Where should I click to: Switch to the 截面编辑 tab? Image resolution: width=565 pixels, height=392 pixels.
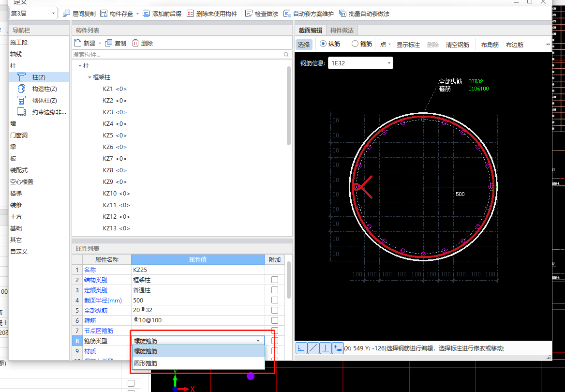pos(311,30)
